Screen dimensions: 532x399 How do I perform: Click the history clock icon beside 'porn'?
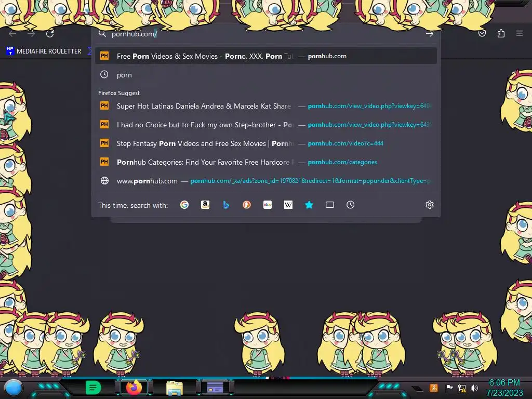point(104,75)
